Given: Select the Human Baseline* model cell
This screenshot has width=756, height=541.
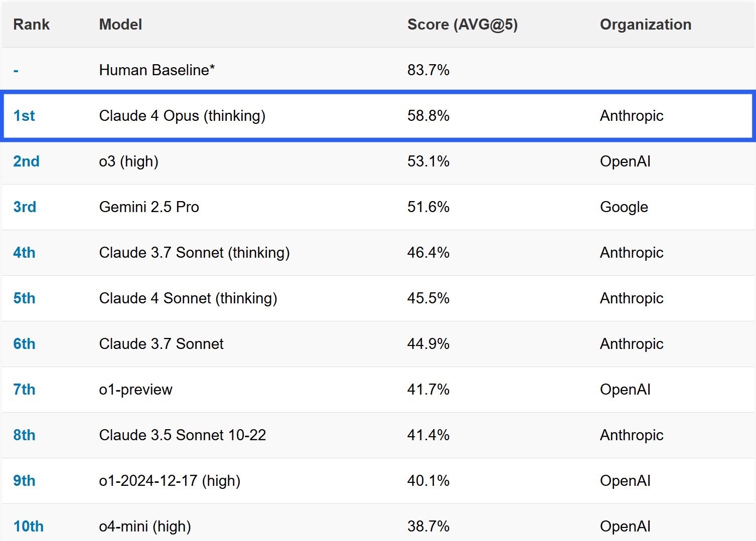Looking at the screenshot, I should tap(157, 70).
